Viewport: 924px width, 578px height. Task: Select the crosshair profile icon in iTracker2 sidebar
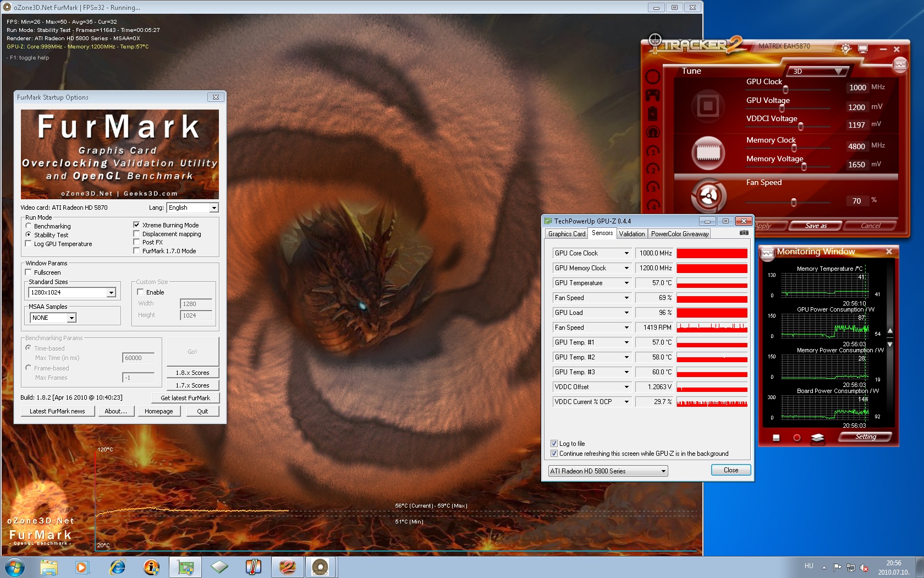(x=653, y=77)
